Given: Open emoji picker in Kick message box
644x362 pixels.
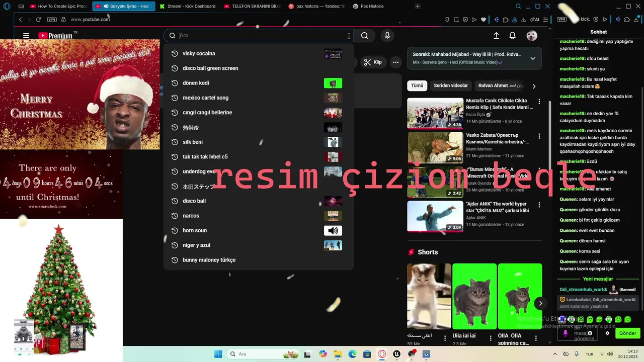Looking at the screenshot, I should click(x=590, y=333).
